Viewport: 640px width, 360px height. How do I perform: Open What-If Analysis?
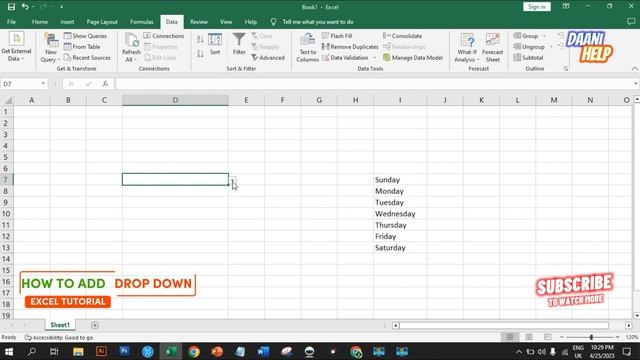(x=467, y=48)
